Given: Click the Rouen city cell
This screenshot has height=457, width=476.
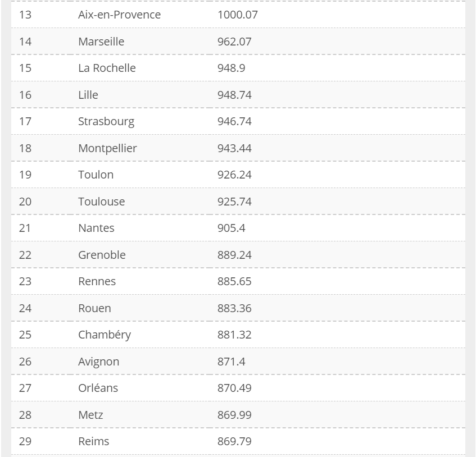Looking at the screenshot, I should 94,308.
